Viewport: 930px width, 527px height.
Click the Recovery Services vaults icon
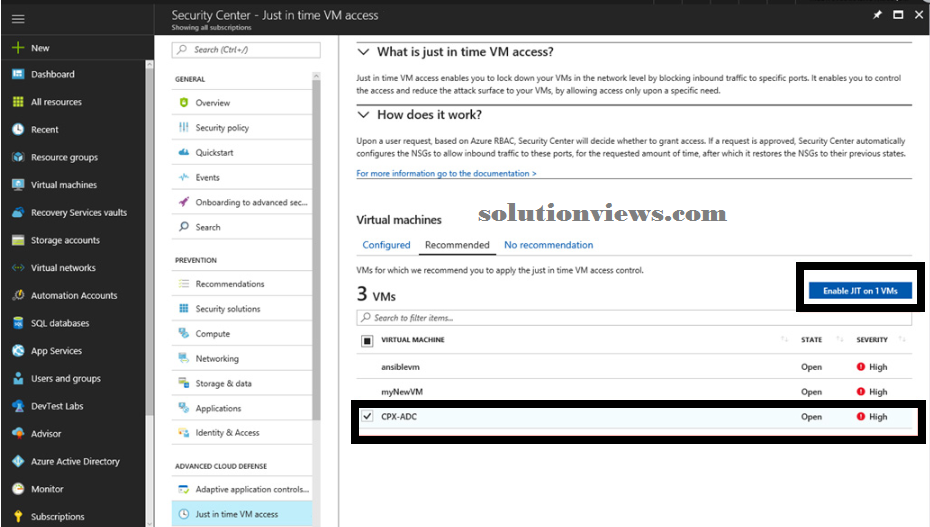coord(18,212)
